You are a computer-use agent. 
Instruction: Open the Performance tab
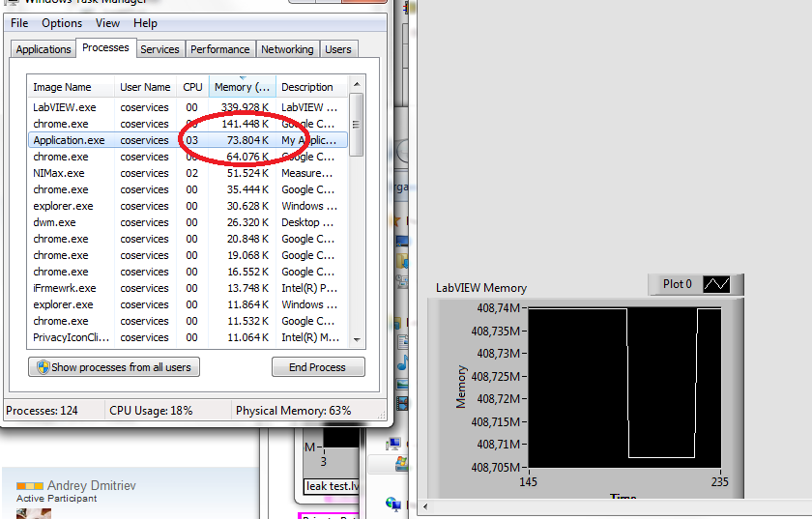click(220, 49)
